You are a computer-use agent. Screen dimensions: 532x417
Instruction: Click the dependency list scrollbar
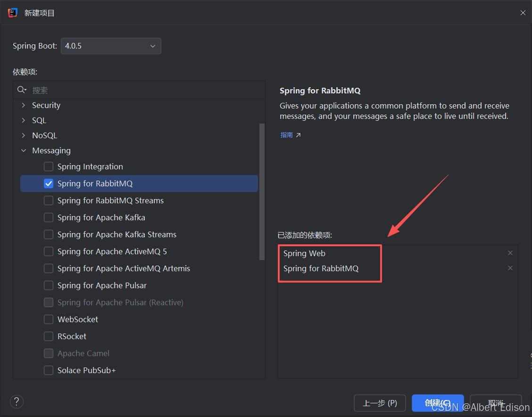coord(262,192)
